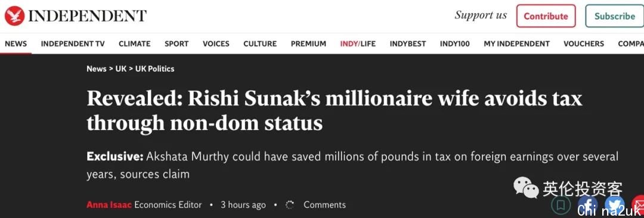
Task: Jump to the Comments link
Action: (324, 204)
